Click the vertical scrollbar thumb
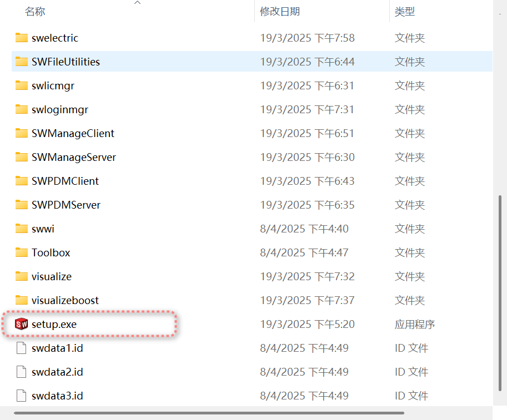This screenshot has height=420, width=507. [500, 293]
